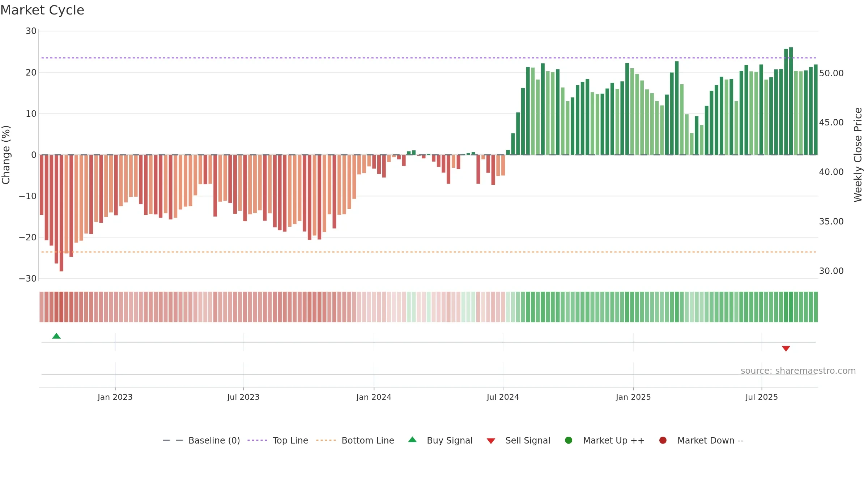Image resolution: width=868 pixels, height=488 pixels.
Task: Click the green circle icon in legend
Action: point(569,440)
